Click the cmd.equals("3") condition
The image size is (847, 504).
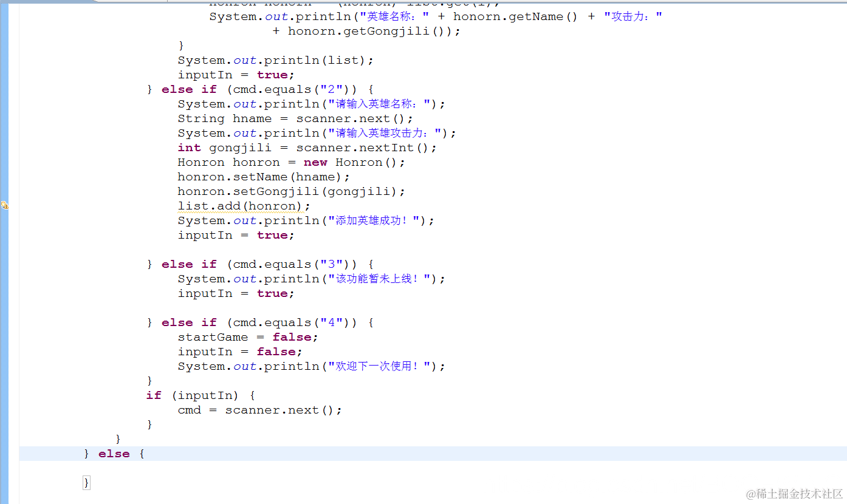coord(292,264)
